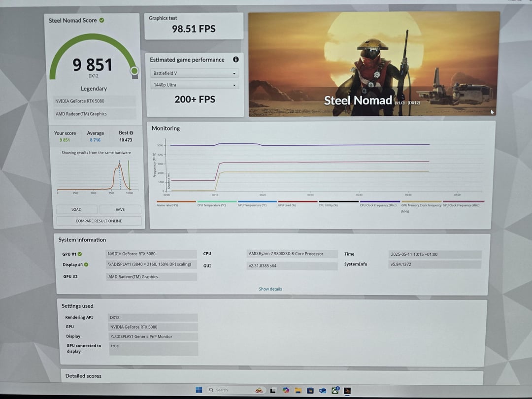The width and height of the screenshot is (532, 399).
Task: Click the LOAD button
Action: click(77, 209)
